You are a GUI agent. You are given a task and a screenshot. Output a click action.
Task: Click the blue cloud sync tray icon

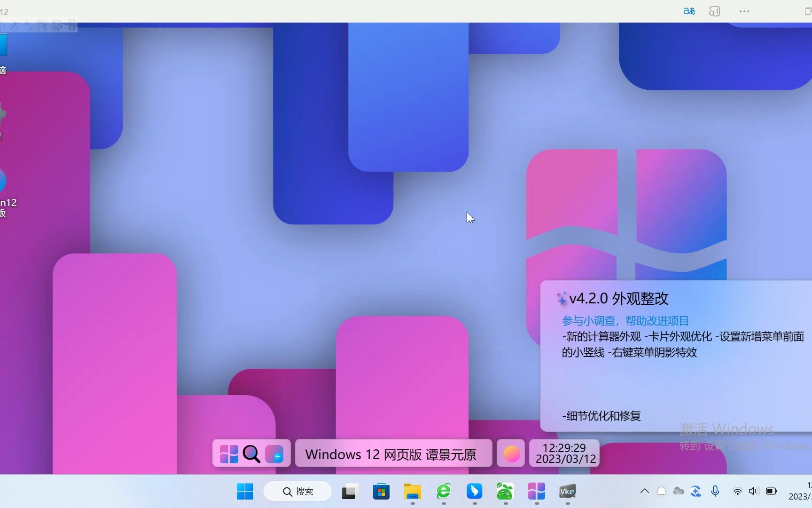pyautogui.click(x=696, y=492)
